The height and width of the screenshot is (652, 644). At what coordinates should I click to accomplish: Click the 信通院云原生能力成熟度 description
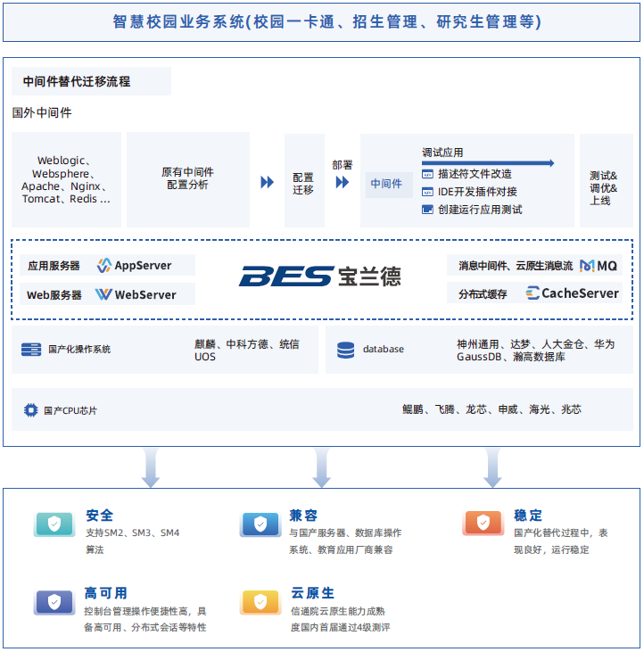340,619
